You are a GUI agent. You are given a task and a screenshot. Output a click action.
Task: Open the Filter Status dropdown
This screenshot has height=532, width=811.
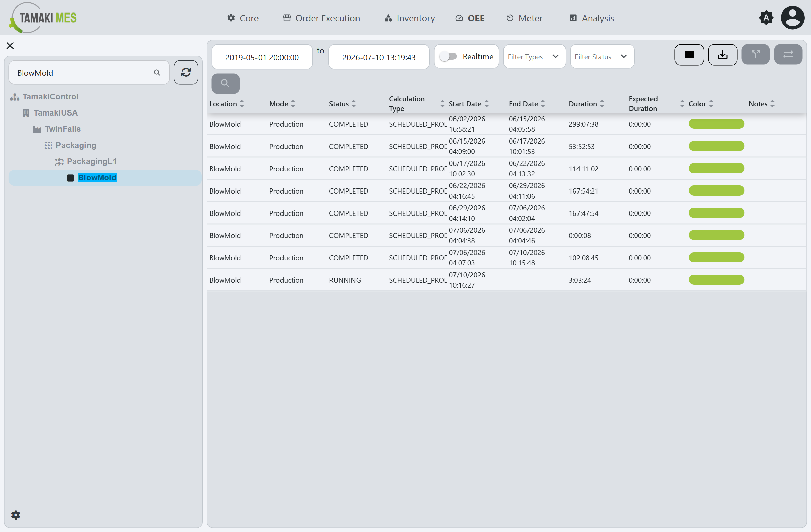coord(602,56)
